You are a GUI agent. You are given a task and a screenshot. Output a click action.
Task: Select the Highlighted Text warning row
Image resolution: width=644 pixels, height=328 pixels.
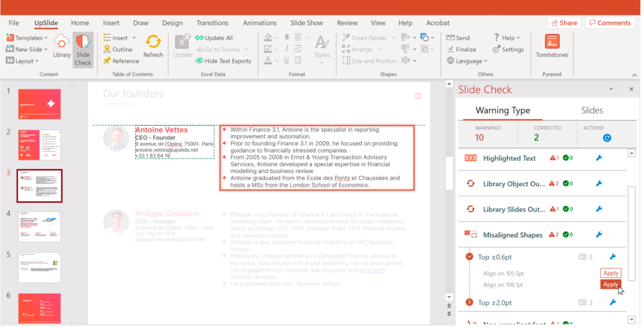(542, 158)
